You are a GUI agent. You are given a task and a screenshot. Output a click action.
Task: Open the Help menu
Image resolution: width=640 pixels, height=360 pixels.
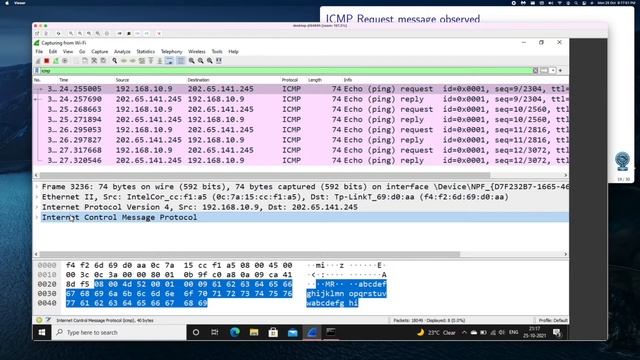tap(233, 52)
